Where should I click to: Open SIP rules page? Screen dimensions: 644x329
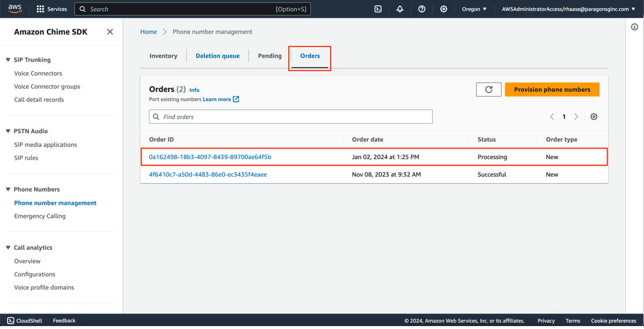pos(26,157)
